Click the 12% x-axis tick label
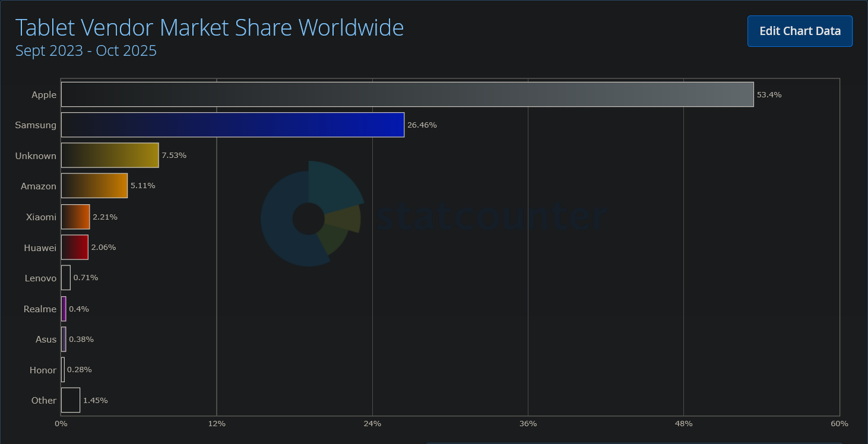Viewport: 868px width, 444px height. (x=217, y=424)
